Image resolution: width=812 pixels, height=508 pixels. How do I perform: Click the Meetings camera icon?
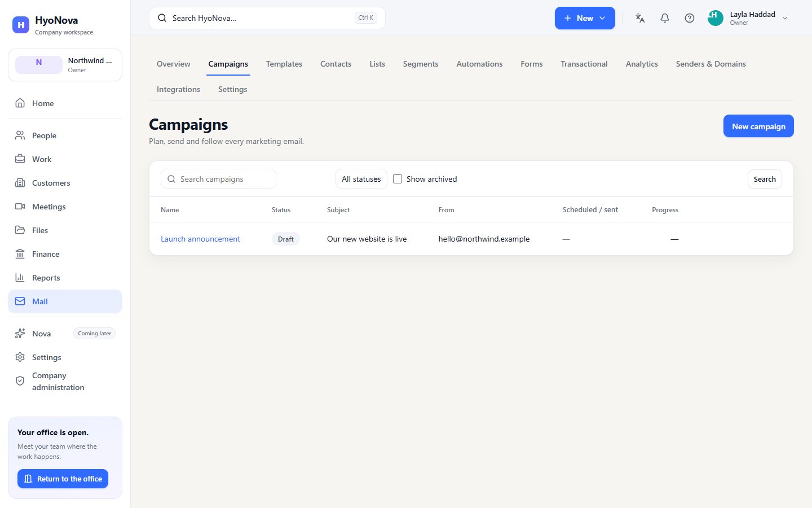[x=20, y=207]
